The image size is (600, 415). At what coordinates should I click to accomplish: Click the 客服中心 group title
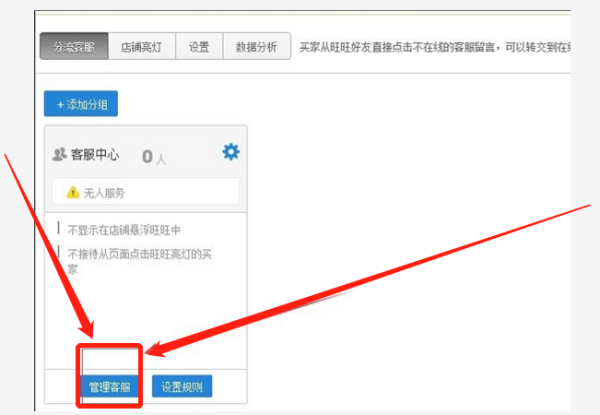tap(95, 155)
